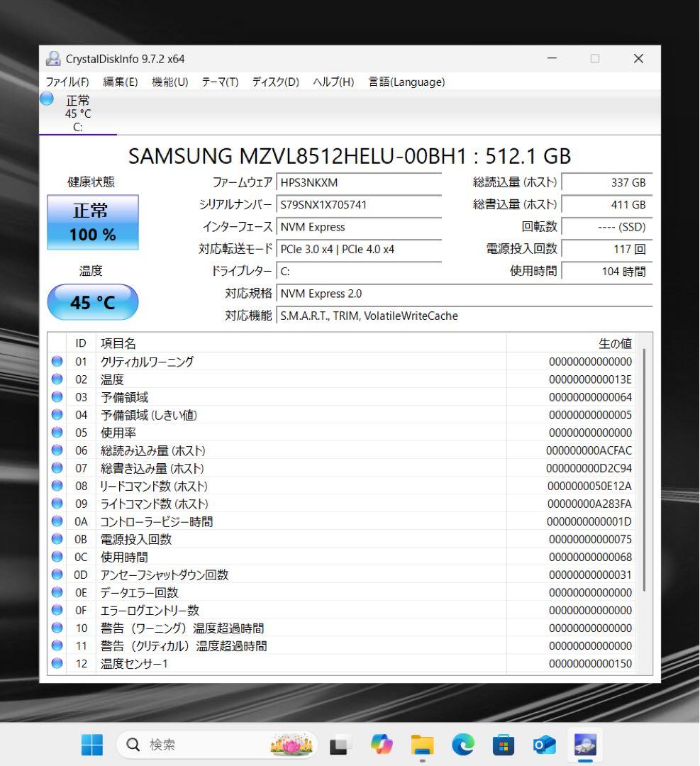Click status orb of 総読み込み量 (ホスト) row

(x=57, y=450)
